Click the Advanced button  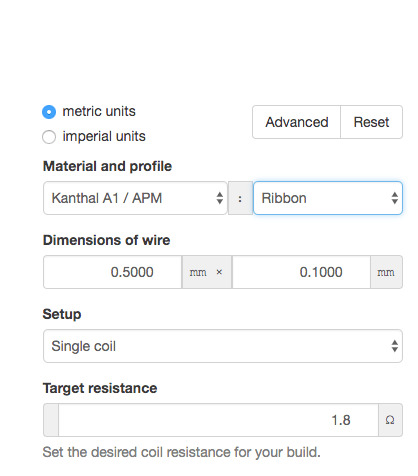296,122
